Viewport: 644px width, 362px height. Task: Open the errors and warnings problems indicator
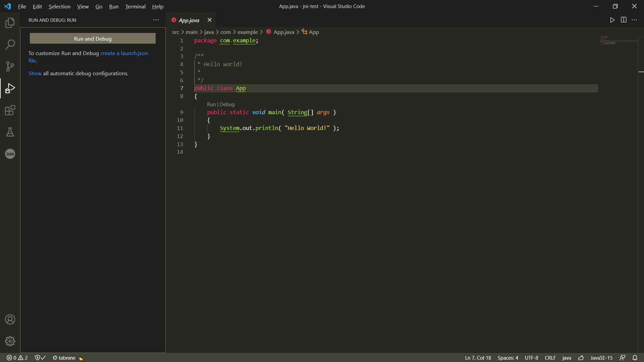[x=17, y=358]
